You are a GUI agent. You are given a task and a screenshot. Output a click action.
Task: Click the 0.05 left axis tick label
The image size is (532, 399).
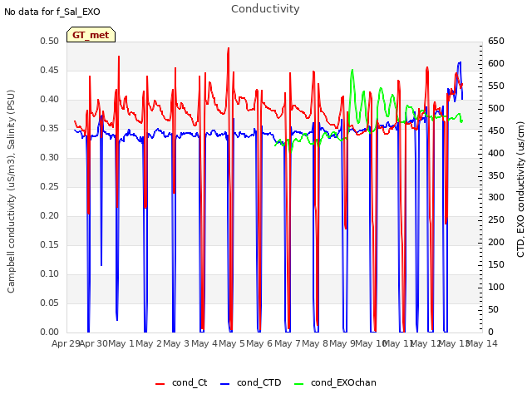pos(50,303)
